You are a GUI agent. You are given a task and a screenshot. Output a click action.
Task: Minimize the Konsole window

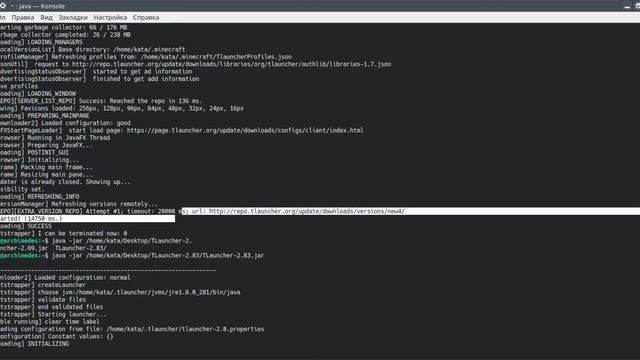tap(627, 6)
